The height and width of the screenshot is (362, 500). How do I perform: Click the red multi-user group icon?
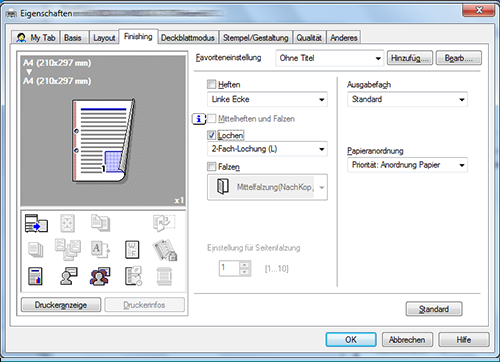(100, 276)
